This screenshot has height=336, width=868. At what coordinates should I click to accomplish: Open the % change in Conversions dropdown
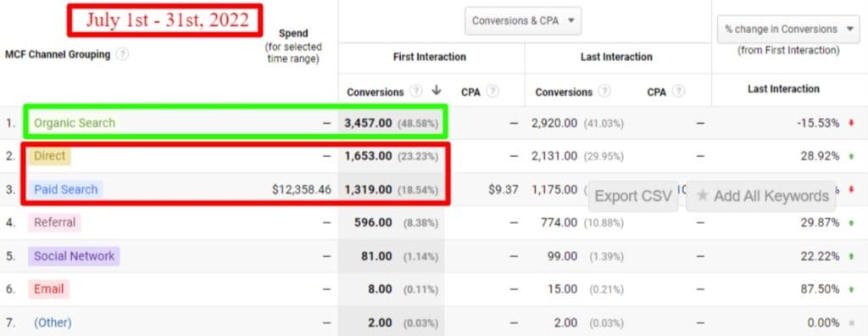click(788, 30)
